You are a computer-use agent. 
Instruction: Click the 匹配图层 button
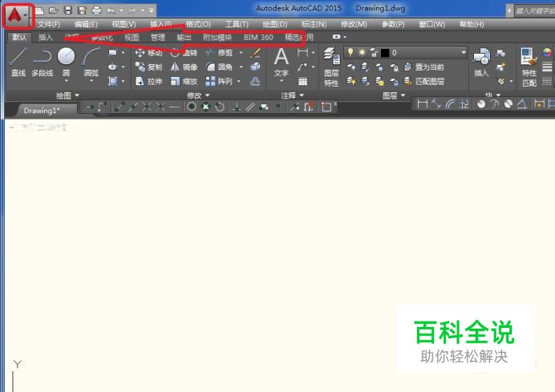(424, 82)
